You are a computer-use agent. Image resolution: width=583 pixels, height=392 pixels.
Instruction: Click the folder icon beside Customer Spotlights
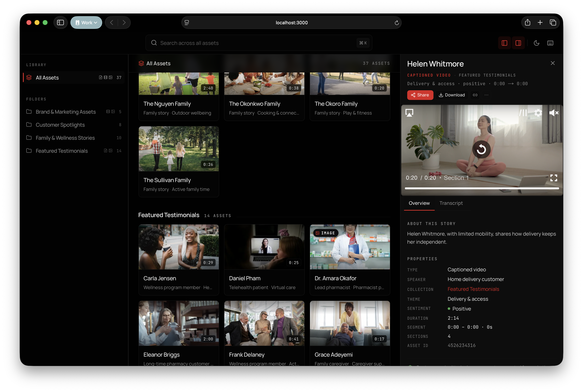click(29, 125)
